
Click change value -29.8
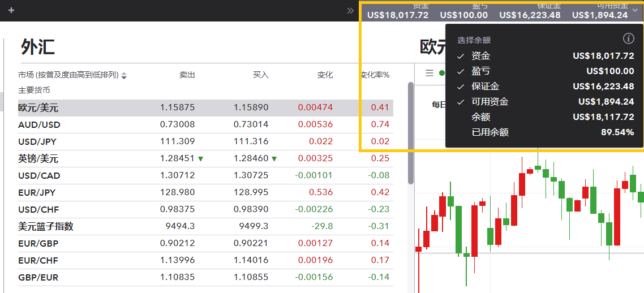321,226
